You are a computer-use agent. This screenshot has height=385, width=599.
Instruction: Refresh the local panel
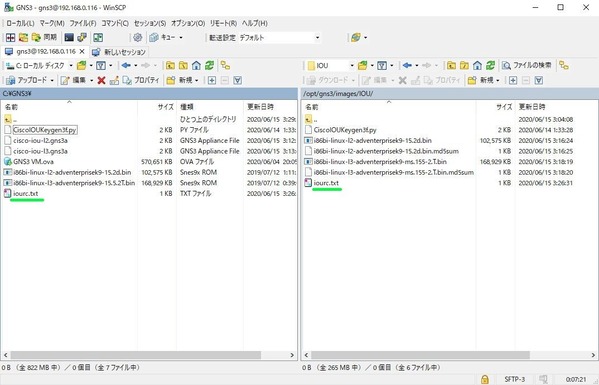pos(209,66)
